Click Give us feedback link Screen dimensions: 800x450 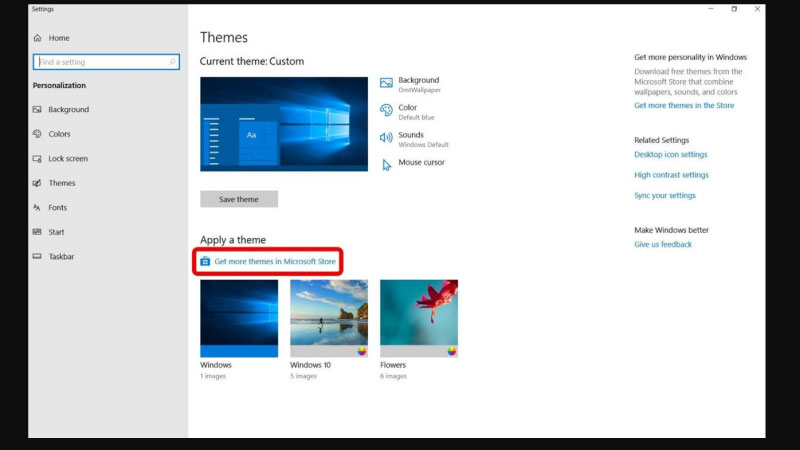(663, 245)
